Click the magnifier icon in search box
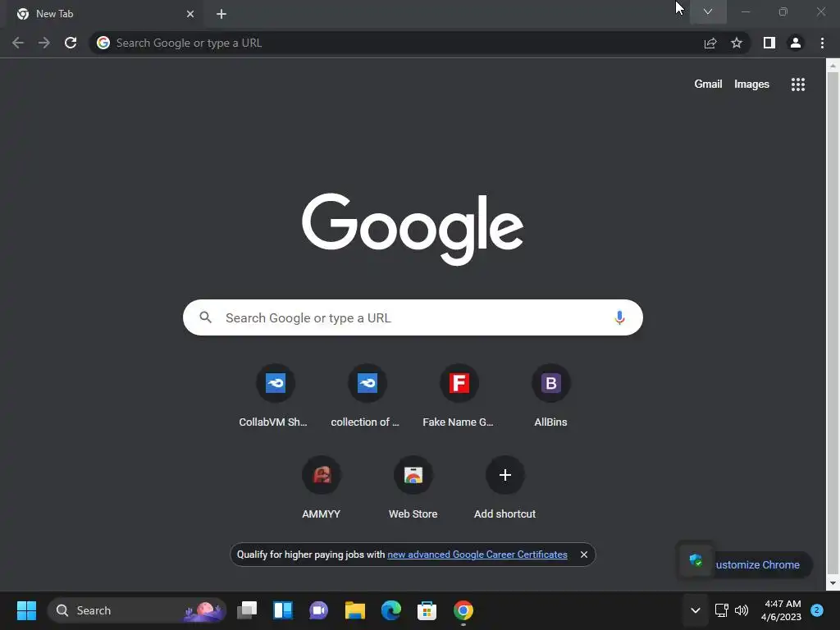Screen dimensions: 840x630 [206, 317]
